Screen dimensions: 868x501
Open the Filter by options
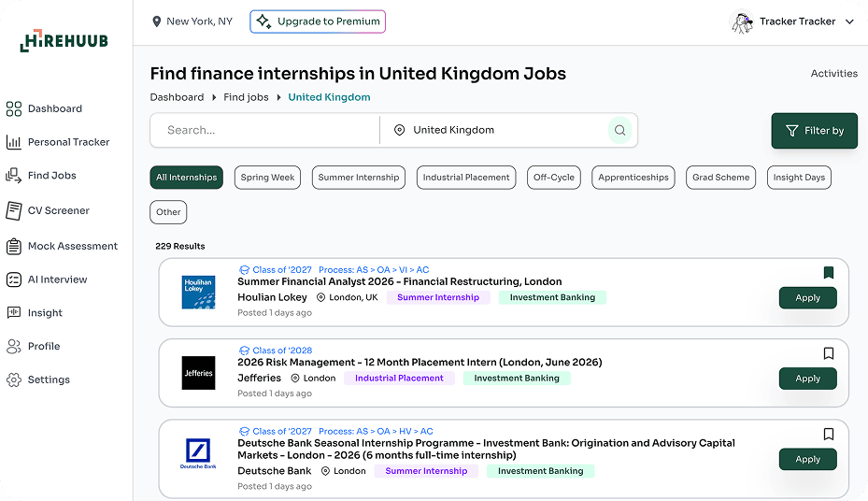814,131
